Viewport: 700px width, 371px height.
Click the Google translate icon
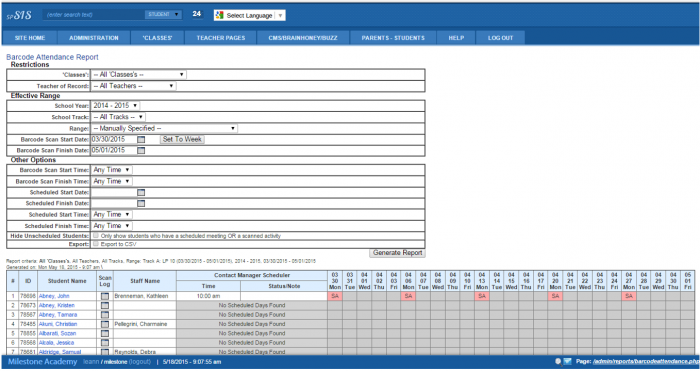(x=219, y=15)
